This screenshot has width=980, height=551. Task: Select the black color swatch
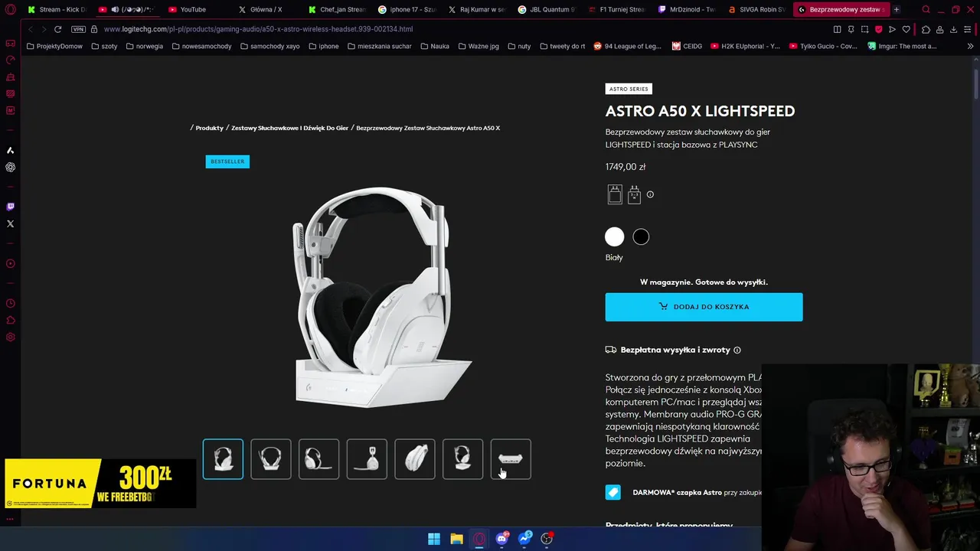(x=641, y=236)
